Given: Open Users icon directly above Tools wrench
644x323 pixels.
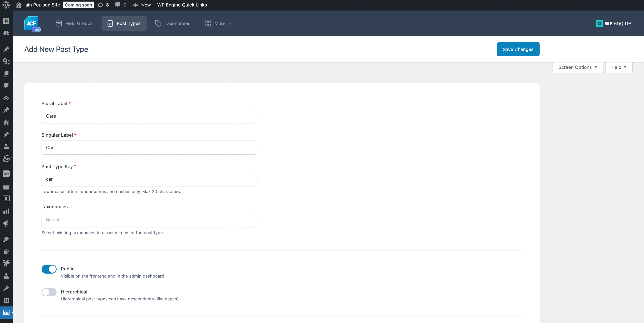Looking at the screenshot, I should [6, 276].
